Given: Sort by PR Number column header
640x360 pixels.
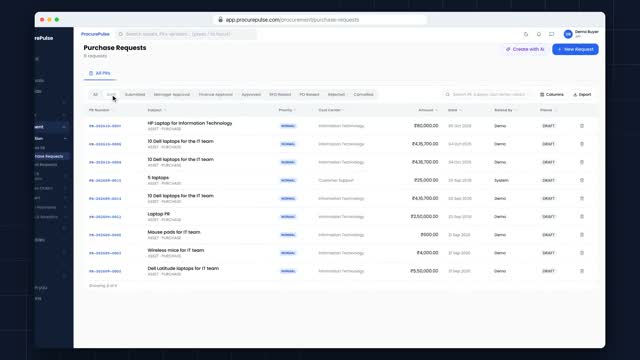Looking at the screenshot, I should (99, 110).
